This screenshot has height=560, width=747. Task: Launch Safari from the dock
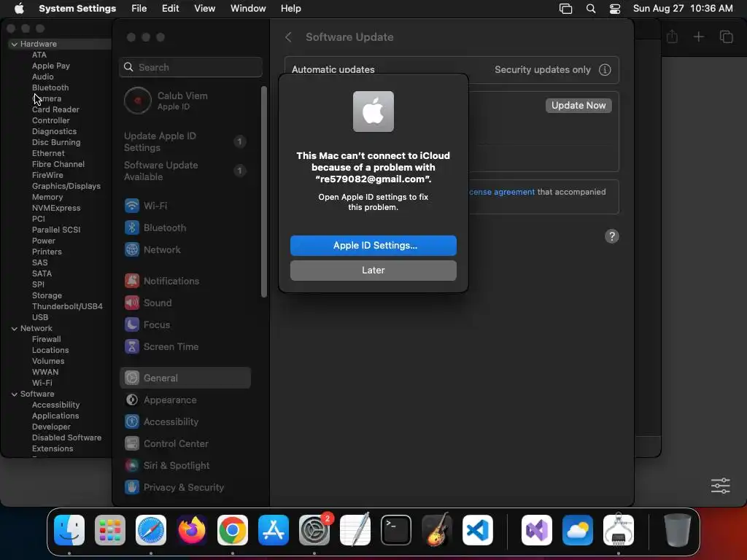[x=151, y=529]
